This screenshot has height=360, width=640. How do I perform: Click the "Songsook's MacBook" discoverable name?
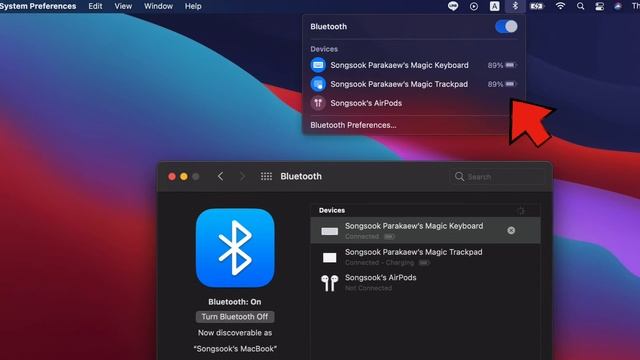tap(235, 349)
